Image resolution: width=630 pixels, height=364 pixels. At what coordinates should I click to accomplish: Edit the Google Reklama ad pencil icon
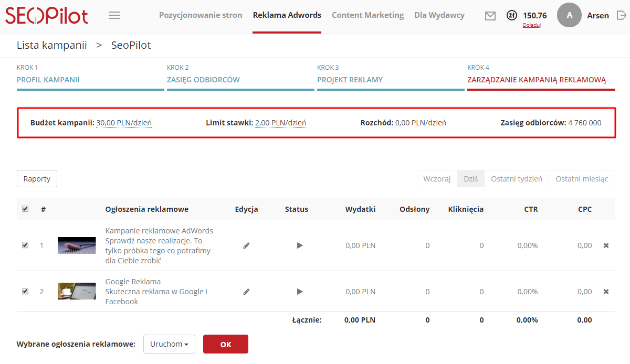pyautogui.click(x=246, y=292)
